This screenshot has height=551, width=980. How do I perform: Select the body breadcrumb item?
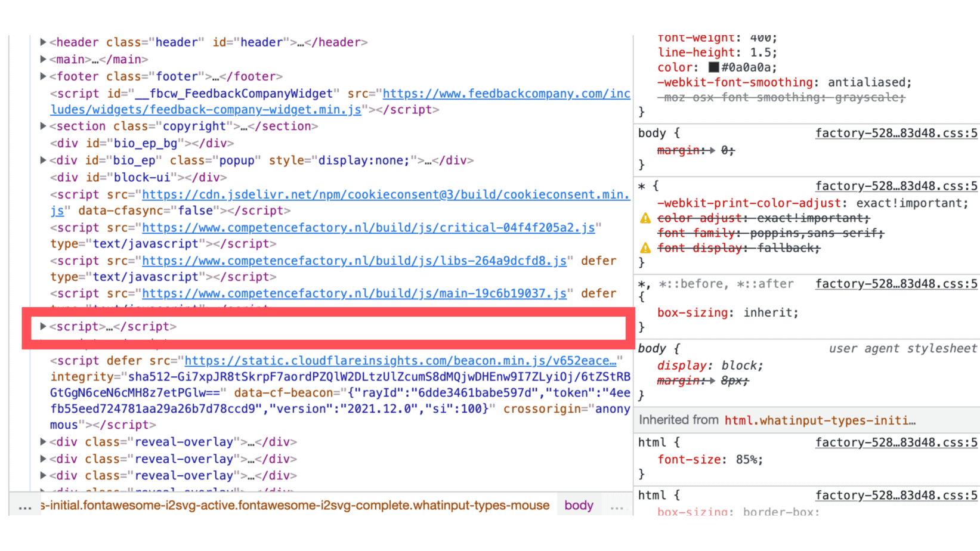578,506
